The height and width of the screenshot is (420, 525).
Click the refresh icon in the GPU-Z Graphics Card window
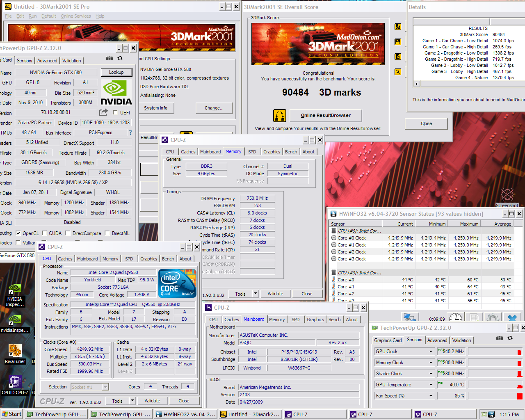pos(120,59)
